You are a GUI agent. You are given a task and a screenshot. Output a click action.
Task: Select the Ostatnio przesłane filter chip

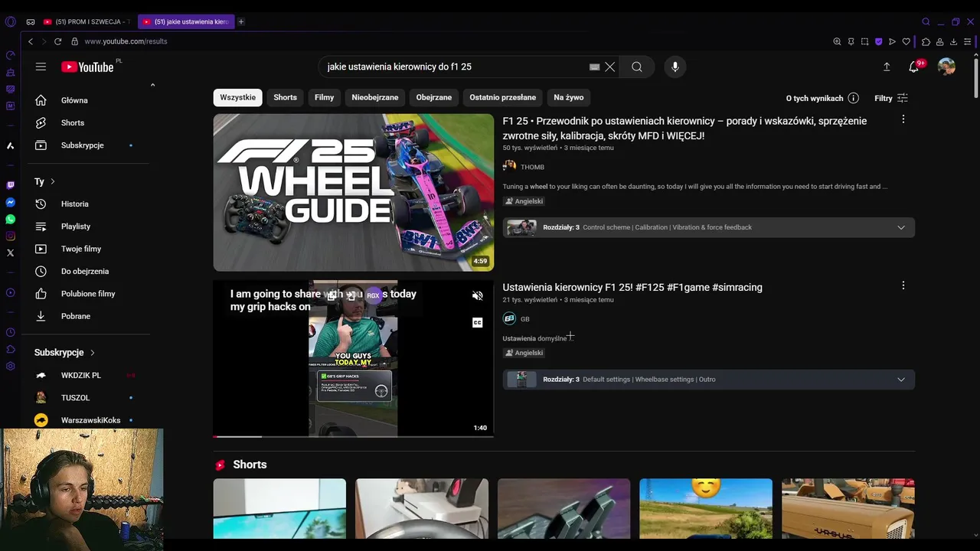pos(502,97)
